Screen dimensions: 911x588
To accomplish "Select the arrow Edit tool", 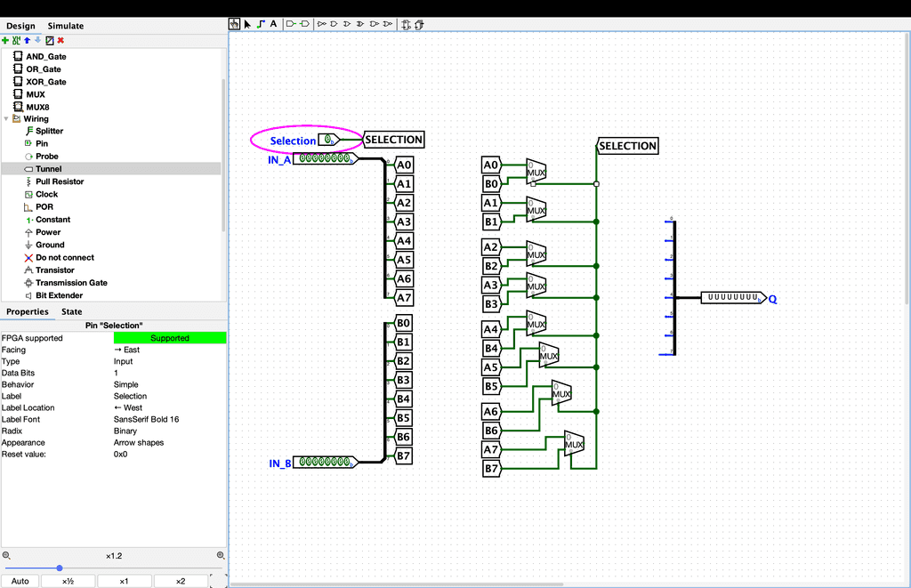I will coord(247,24).
